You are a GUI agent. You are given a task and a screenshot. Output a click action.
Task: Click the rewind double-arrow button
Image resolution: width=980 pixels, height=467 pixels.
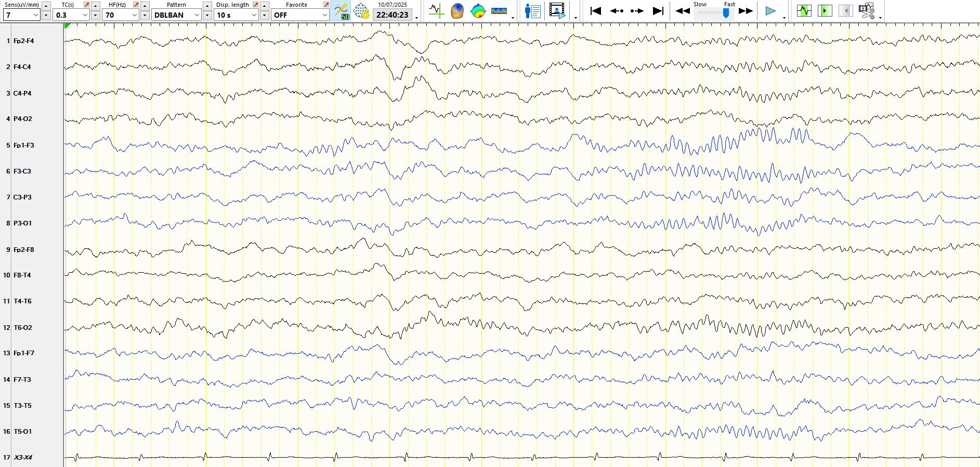(683, 11)
